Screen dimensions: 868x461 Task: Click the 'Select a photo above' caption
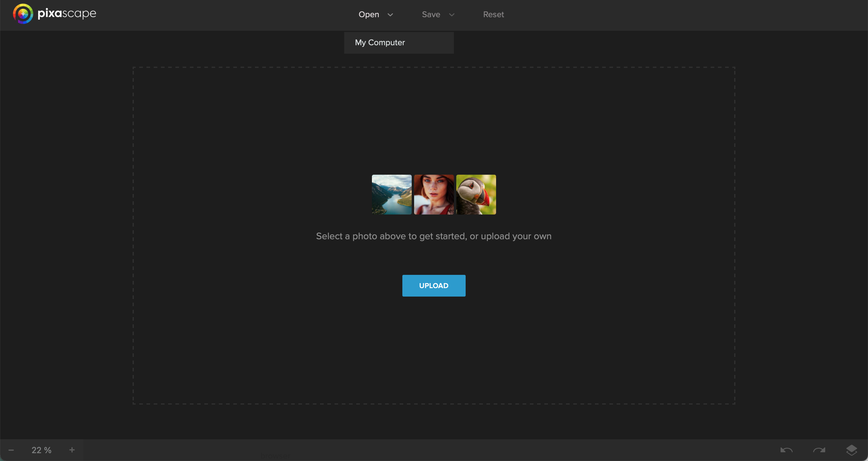pos(433,236)
